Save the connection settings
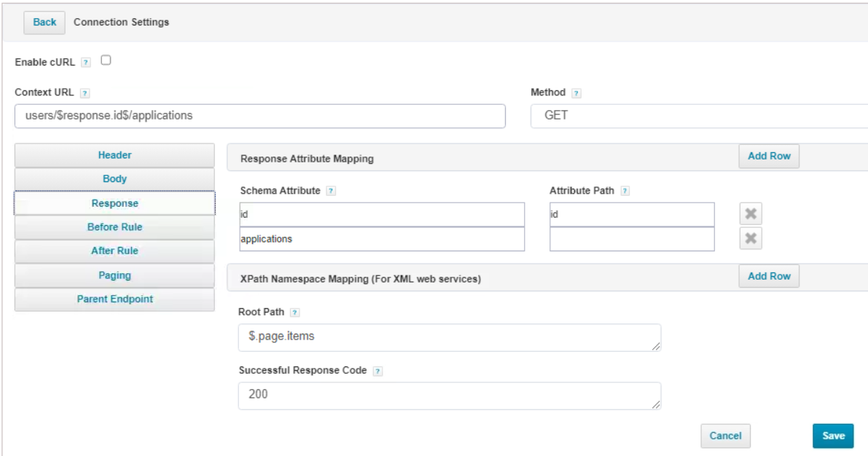The width and height of the screenshot is (868, 456). click(x=833, y=436)
